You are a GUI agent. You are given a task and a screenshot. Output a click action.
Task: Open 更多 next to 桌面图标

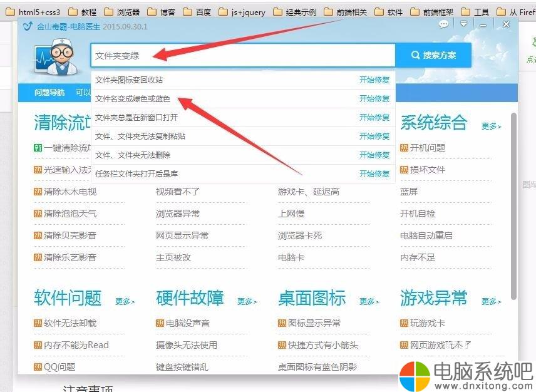(369, 301)
